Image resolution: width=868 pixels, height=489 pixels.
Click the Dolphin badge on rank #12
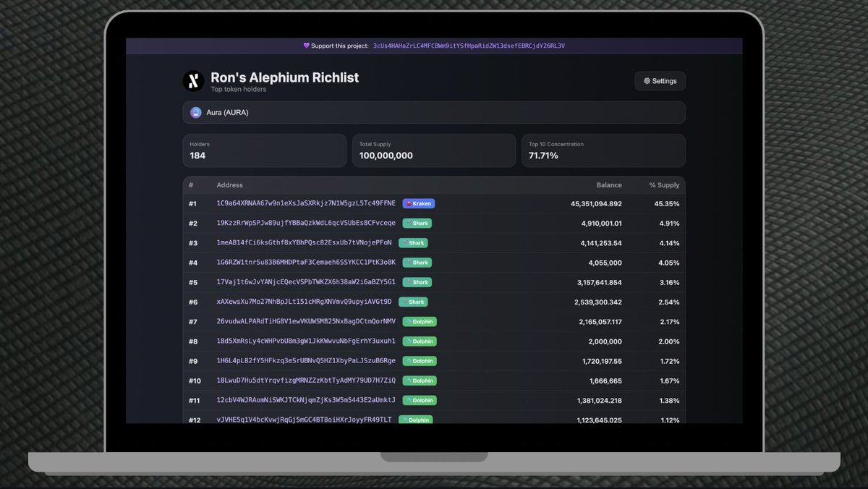coord(416,420)
